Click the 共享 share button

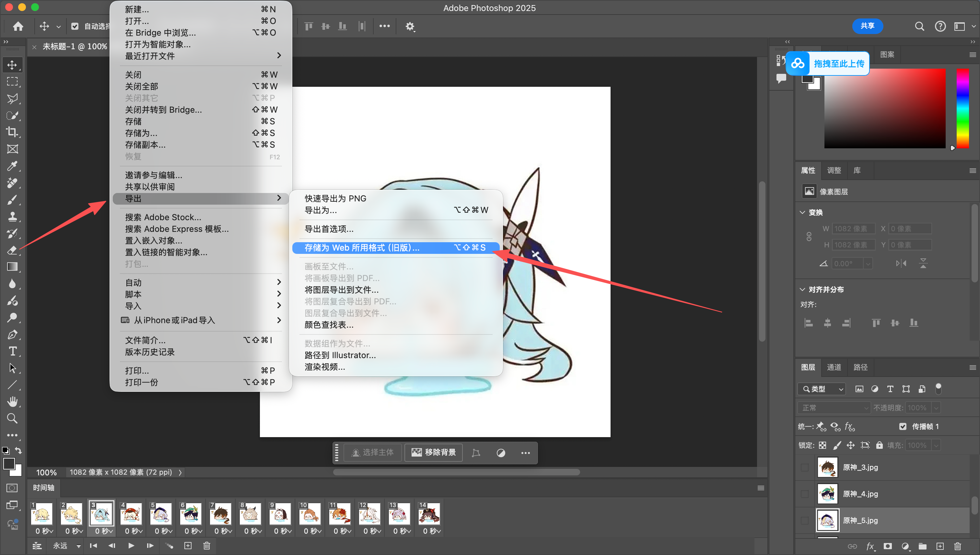(x=868, y=26)
